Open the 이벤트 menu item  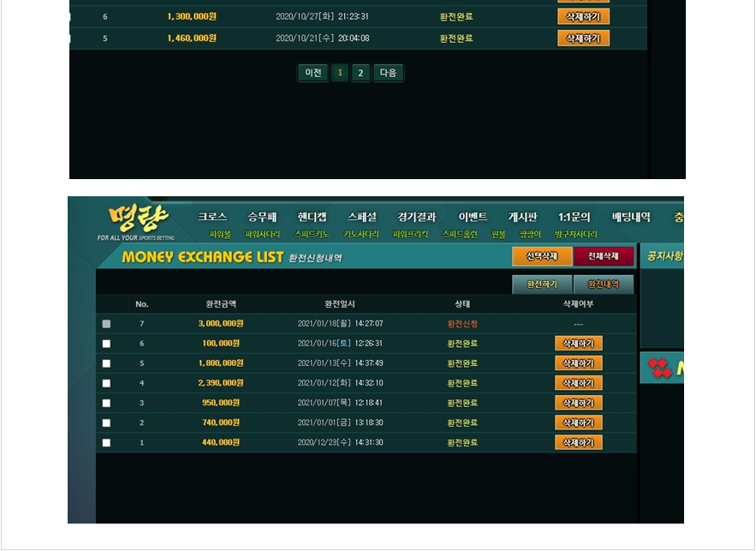pos(473,217)
